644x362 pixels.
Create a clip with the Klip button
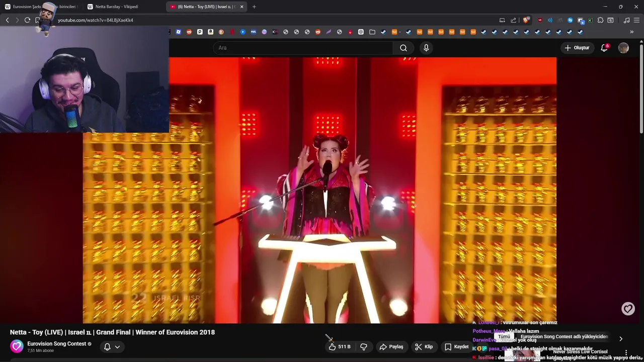(x=424, y=346)
